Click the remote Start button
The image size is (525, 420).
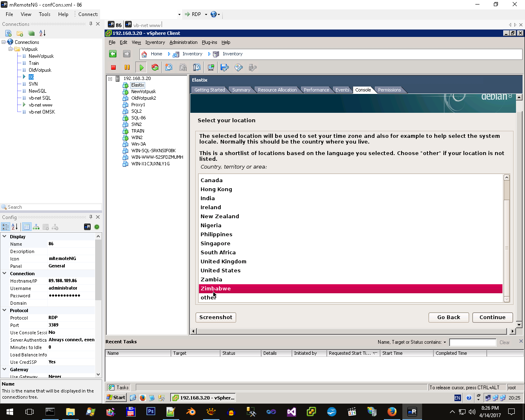(x=116, y=397)
